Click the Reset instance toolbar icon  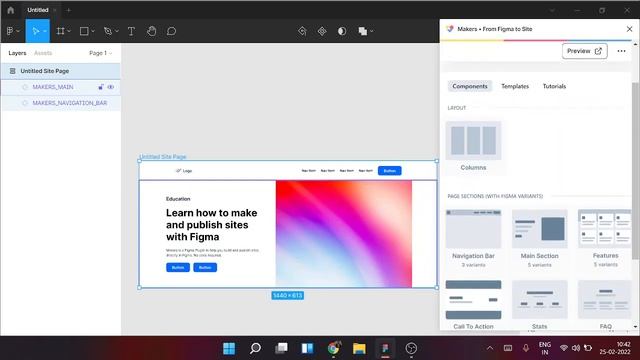click(x=302, y=31)
